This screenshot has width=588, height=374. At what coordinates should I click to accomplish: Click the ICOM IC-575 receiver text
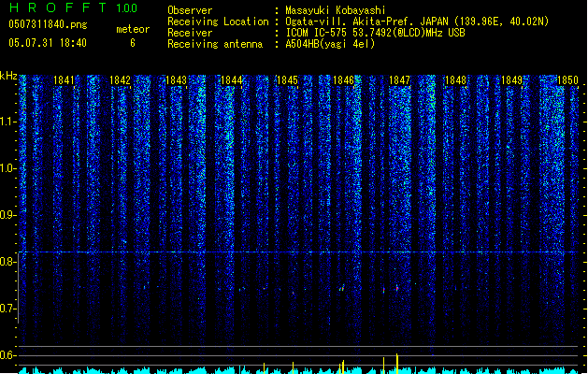[375, 33]
